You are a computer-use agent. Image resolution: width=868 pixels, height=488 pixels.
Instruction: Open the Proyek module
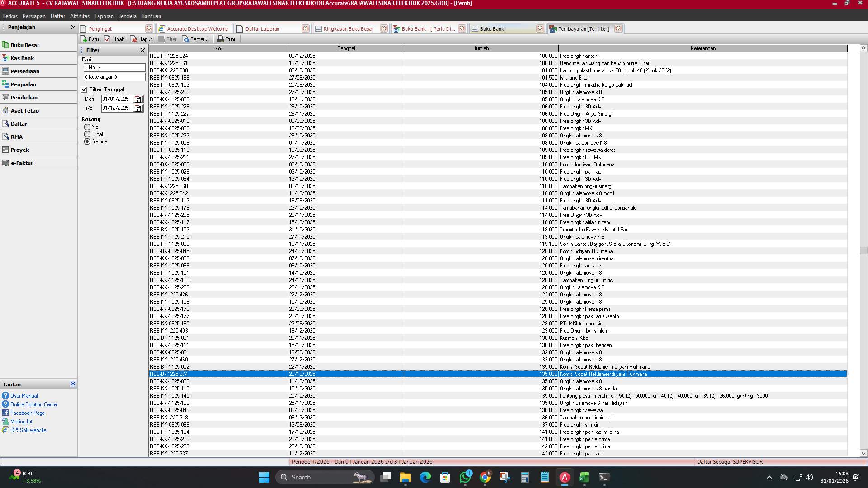(x=19, y=150)
